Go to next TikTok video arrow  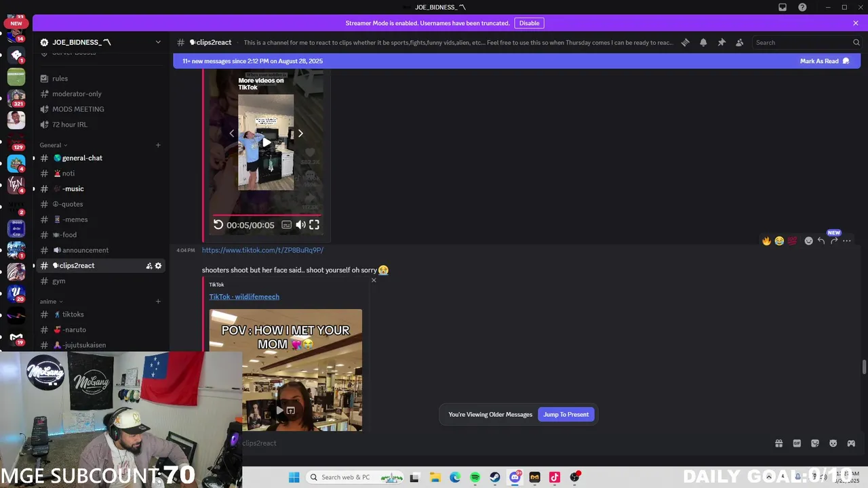click(x=300, y=134)
